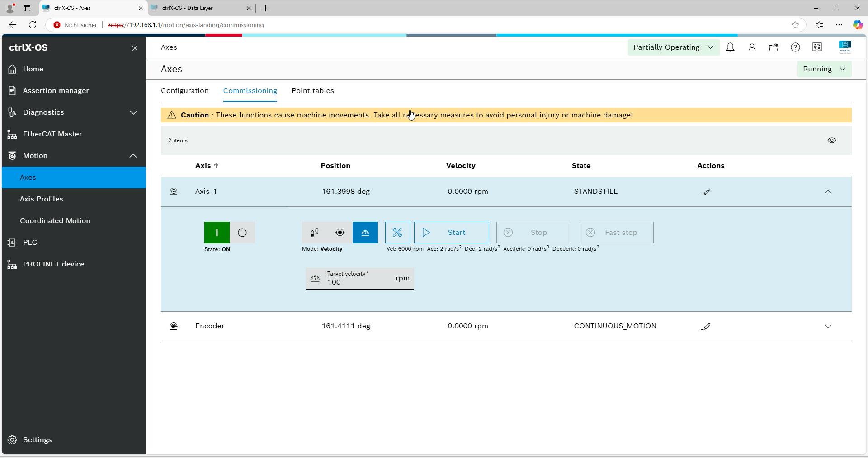Expand the Encoder axis row
Viewport: 868px width, 458px height.
point(828,326)
